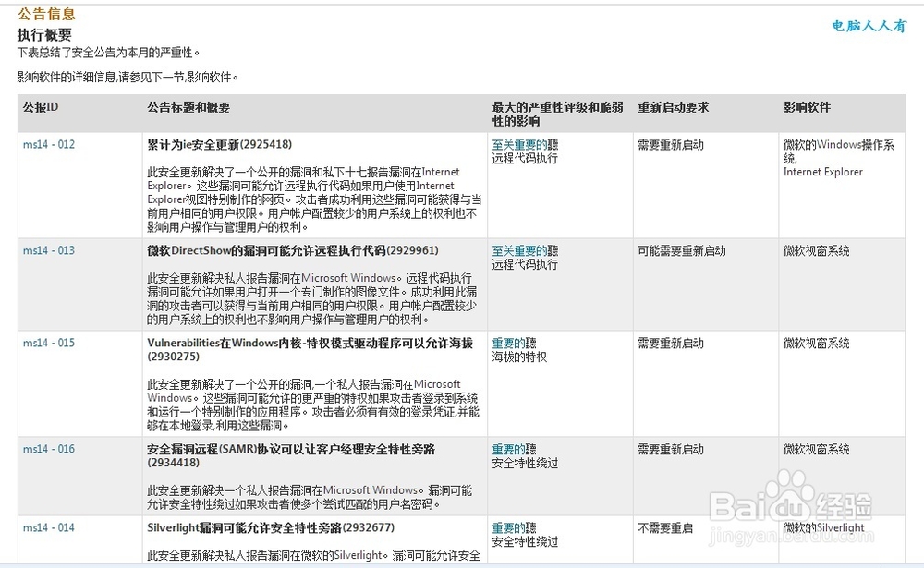Click 不需要重启 in ms14-014 row
Screen dimensions: 924x568
click(665, 527)
